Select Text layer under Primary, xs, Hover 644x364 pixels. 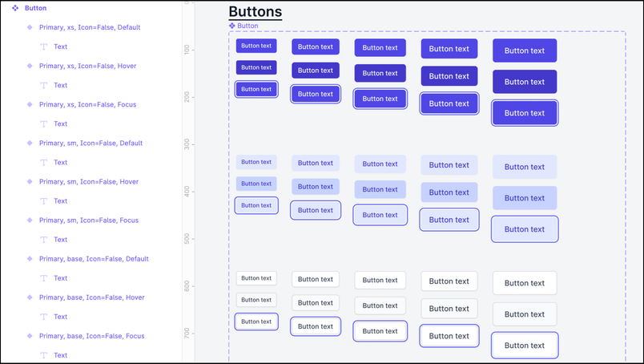click(60, 85)
